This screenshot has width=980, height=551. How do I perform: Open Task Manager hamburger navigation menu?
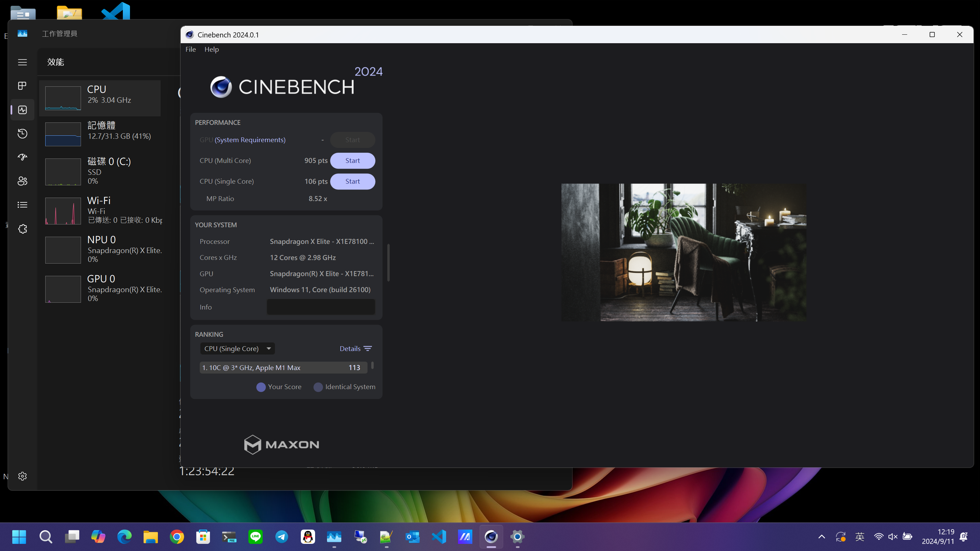coord(22,62)
